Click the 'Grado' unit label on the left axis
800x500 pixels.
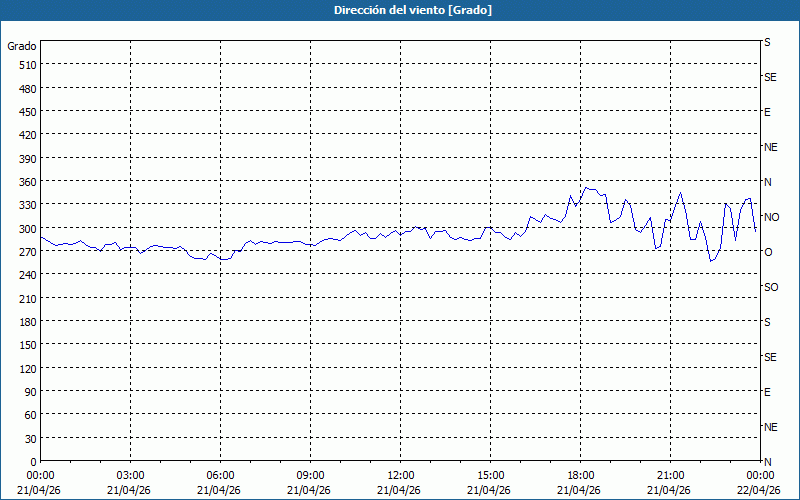[x=22, y=46]
